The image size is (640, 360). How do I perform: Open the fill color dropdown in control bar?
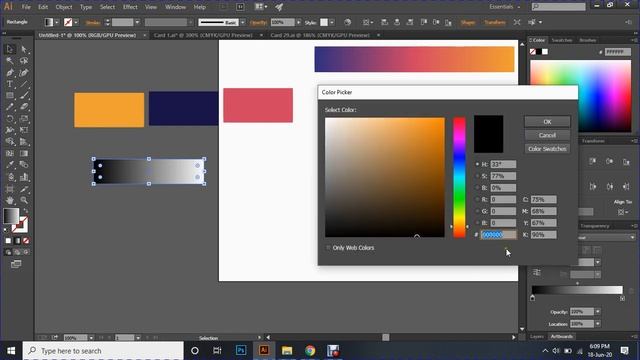(x=57, y=22)
